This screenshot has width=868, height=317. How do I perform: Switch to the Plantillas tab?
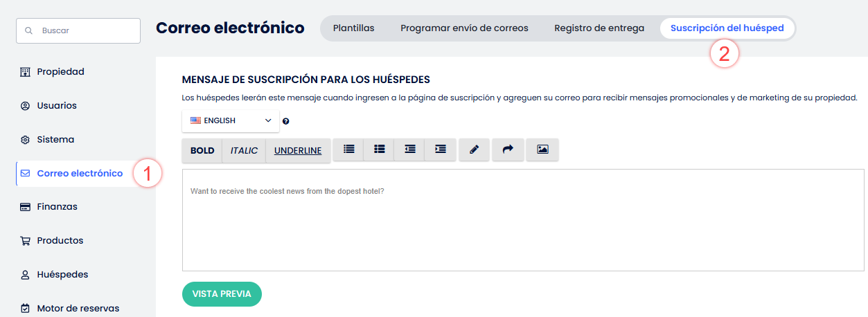tap(353, 28)
